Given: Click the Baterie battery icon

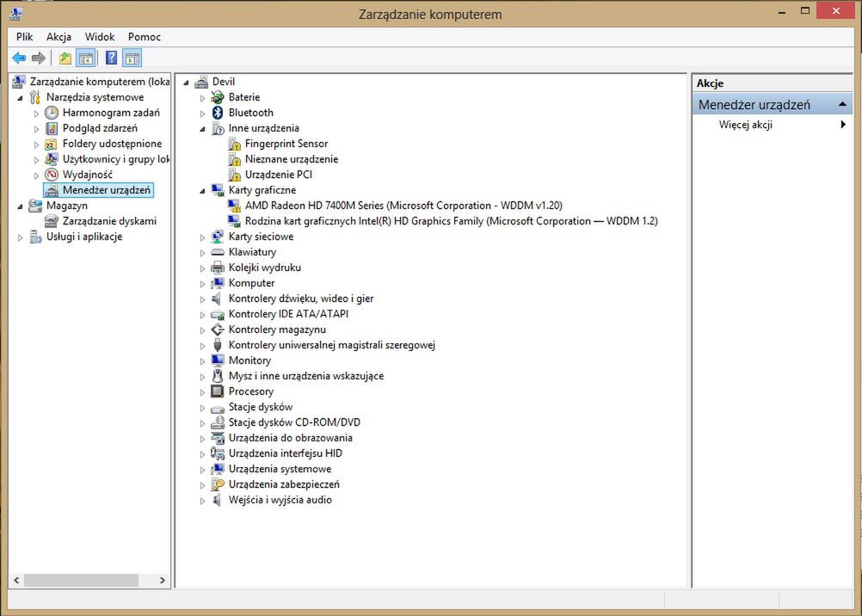Looking at the screenshot, I should (x=218, y=97).
